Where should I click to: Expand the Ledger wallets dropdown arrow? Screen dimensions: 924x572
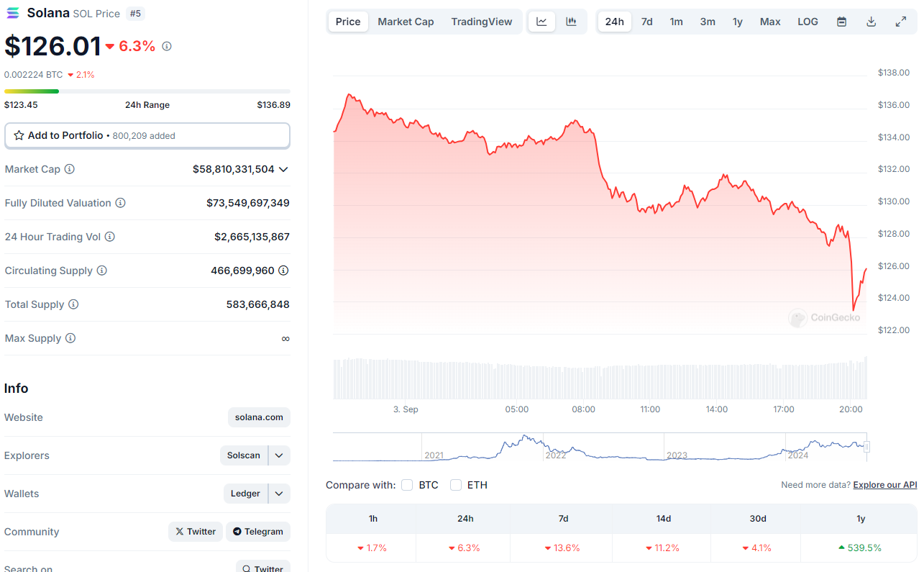pyautogui.click(x=280, y=494)
